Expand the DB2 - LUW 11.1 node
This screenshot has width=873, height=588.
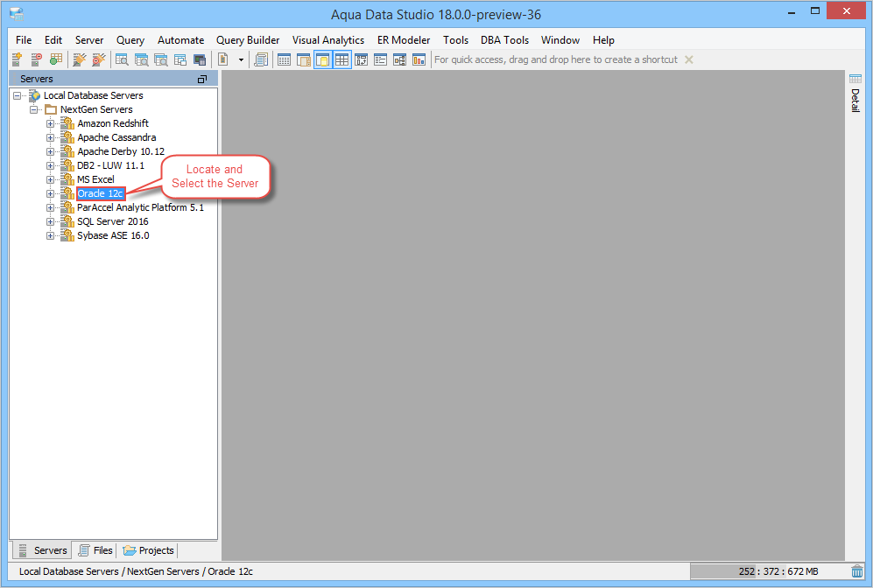coord(50,165)
